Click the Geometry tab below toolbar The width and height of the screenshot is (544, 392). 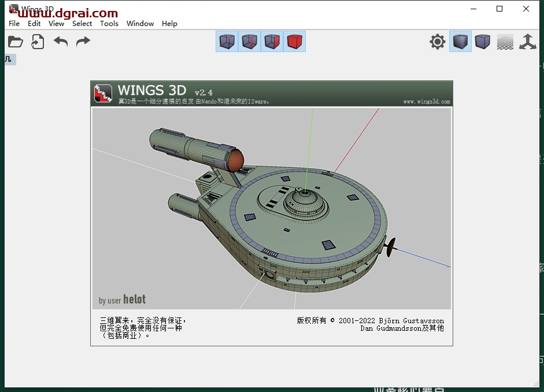[10, 60]
